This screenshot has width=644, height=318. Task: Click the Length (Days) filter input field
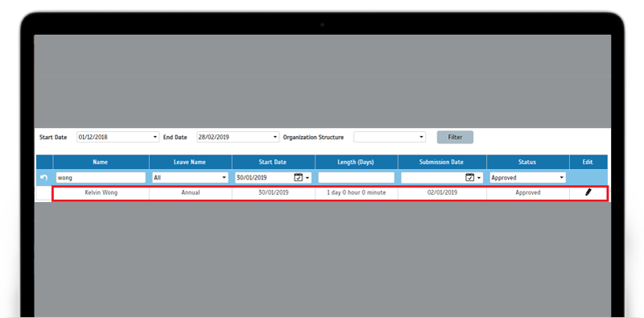pos(356,177)
